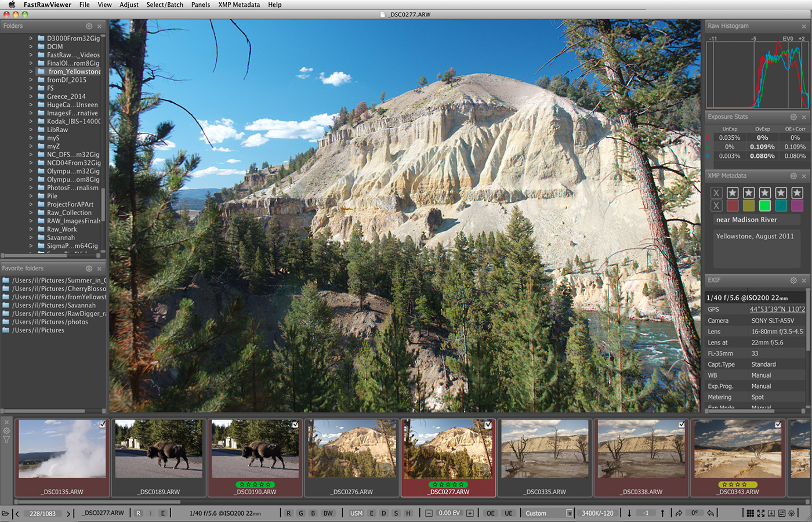The width and height of the screenshot is (812, 522).
Task: Click the next image arrow button
Action: 68,513
